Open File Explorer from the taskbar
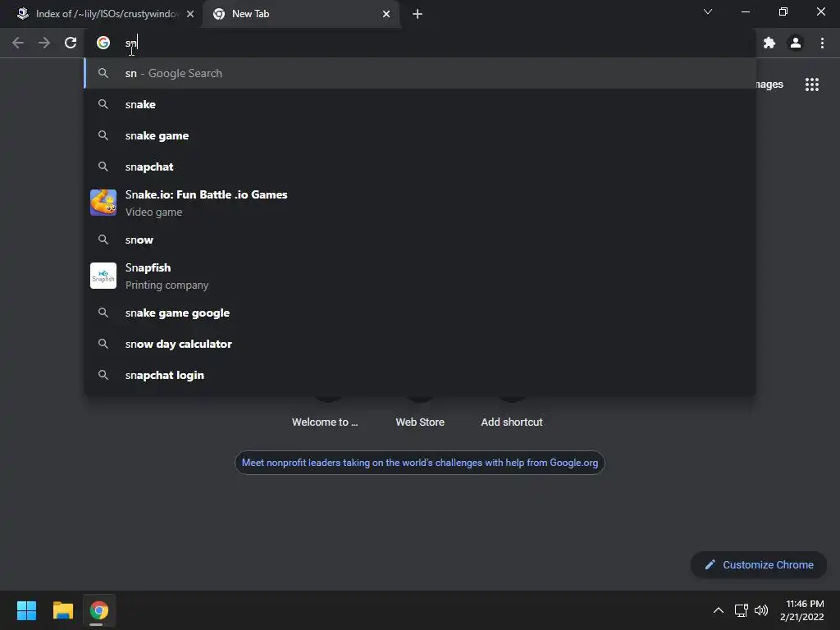This screenshot has width=840, height=630. [62, 610]
